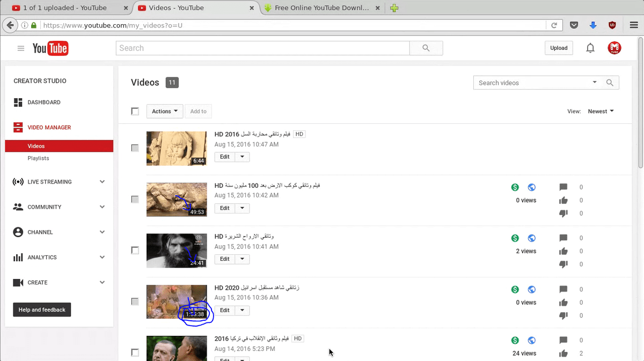Click the Upload button
644x361 pixels.
tap(559, 48)
